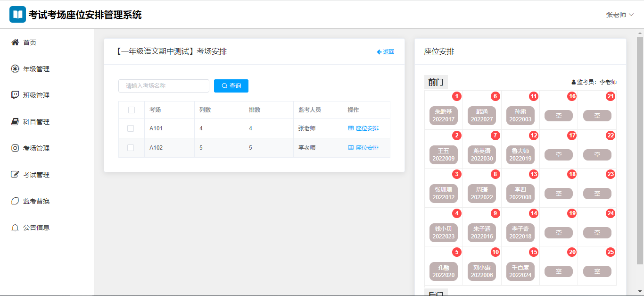Viewport: 644px width, 296px height.
Task: Open 年级管理 in the sidebar
Action: 47,69
